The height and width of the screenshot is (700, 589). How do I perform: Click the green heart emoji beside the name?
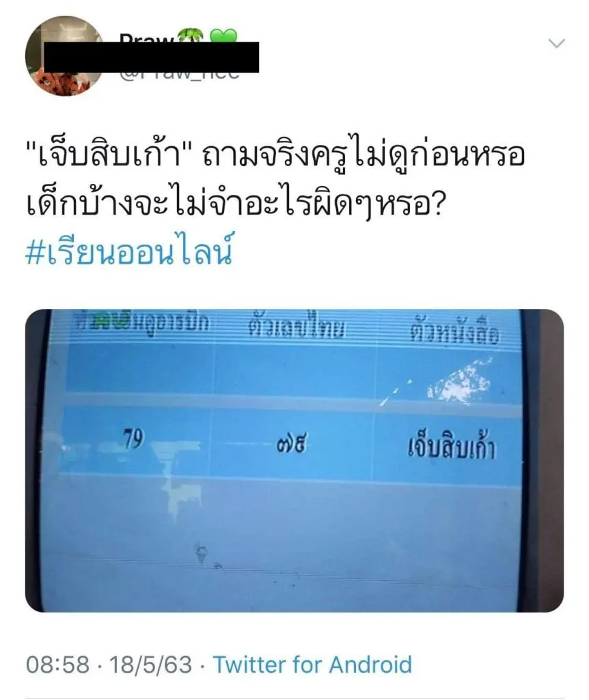(223, 36)
